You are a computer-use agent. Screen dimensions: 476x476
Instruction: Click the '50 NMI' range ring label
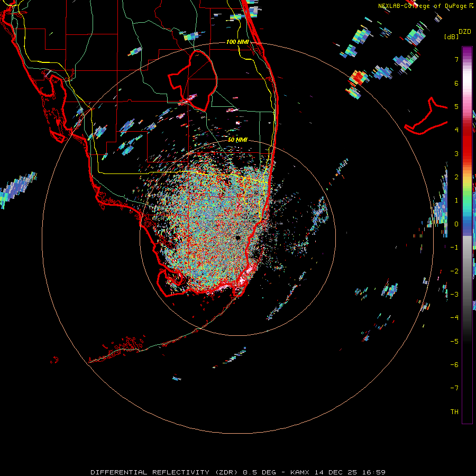(x=237, y=140)
